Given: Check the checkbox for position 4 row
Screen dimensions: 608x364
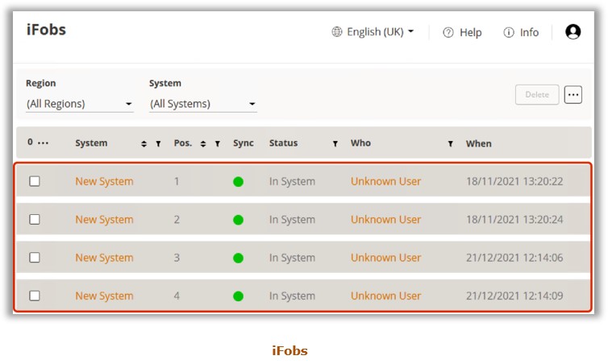Looking at the screenshot, I should tap(35, 296).
